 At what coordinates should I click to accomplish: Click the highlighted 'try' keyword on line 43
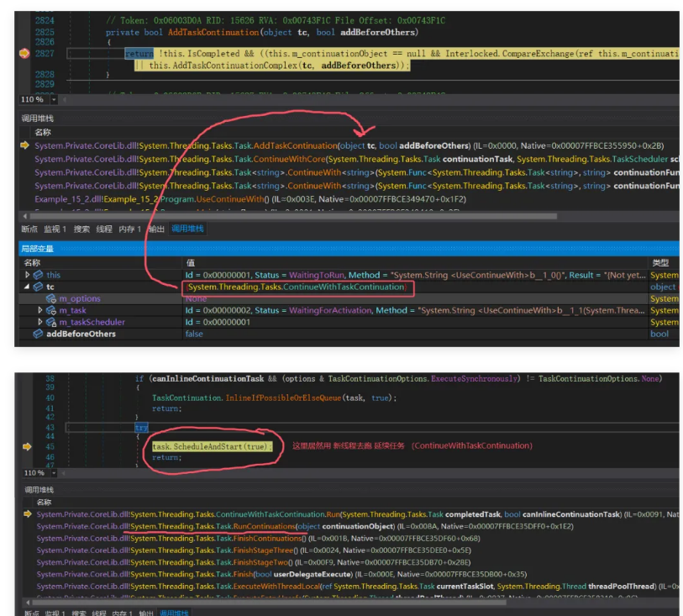click(x=142, y=428)
